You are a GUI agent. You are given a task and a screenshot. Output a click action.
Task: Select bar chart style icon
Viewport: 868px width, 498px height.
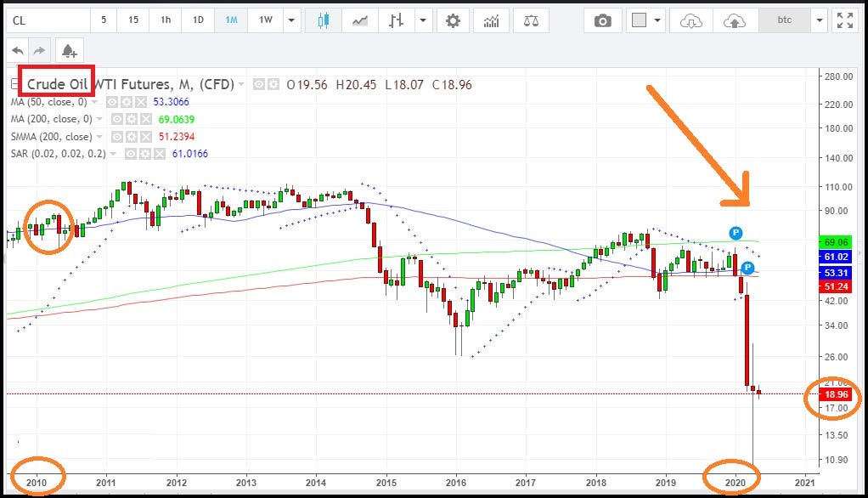(x=397, y=20)
